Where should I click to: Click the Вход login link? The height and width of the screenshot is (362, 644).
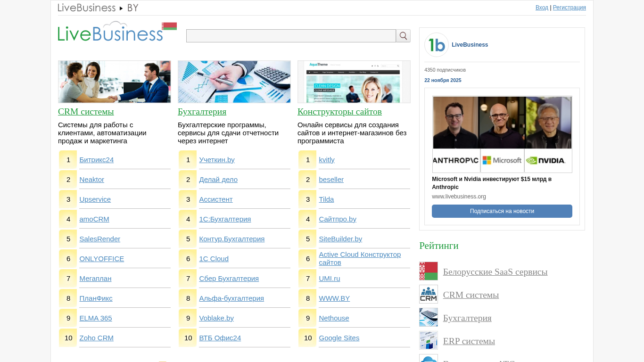(542, 8)
